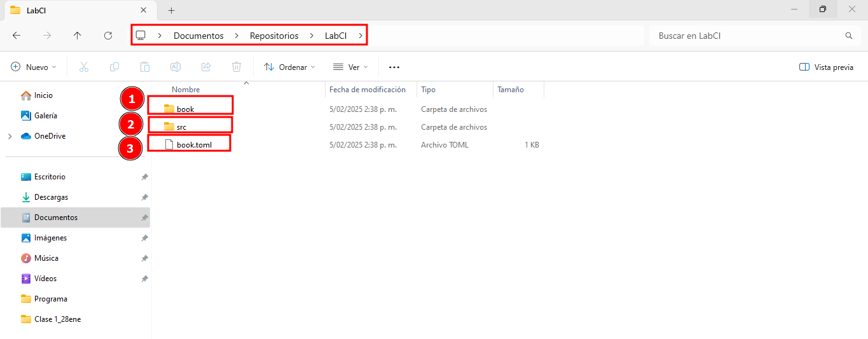Screen dimensions: 868x339
Task: Open the three-dot more options menu
Action: (394, 67)
